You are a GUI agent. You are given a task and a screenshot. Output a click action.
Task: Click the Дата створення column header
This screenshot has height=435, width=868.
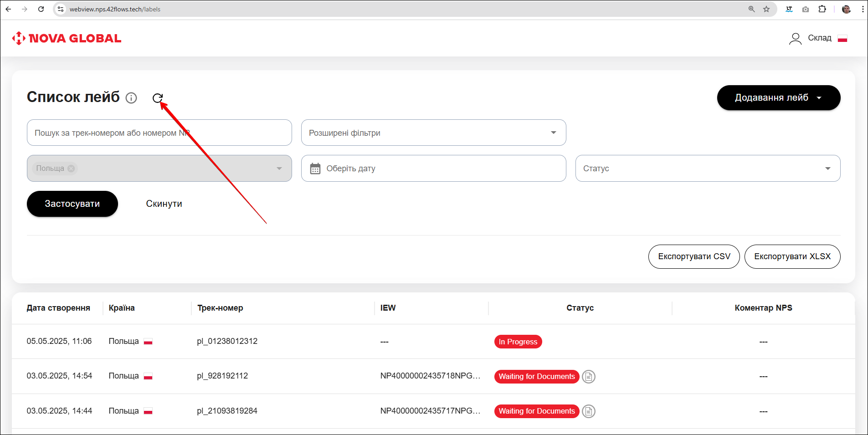[58, 308]
